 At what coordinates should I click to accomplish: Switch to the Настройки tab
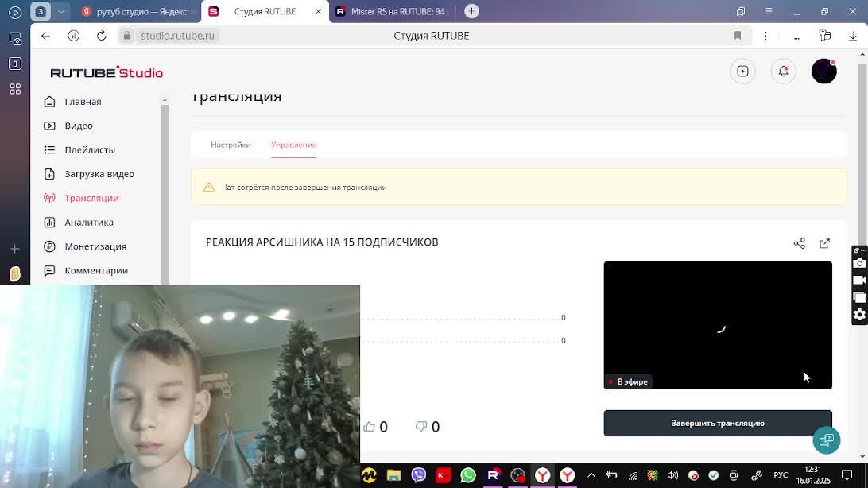231,145
